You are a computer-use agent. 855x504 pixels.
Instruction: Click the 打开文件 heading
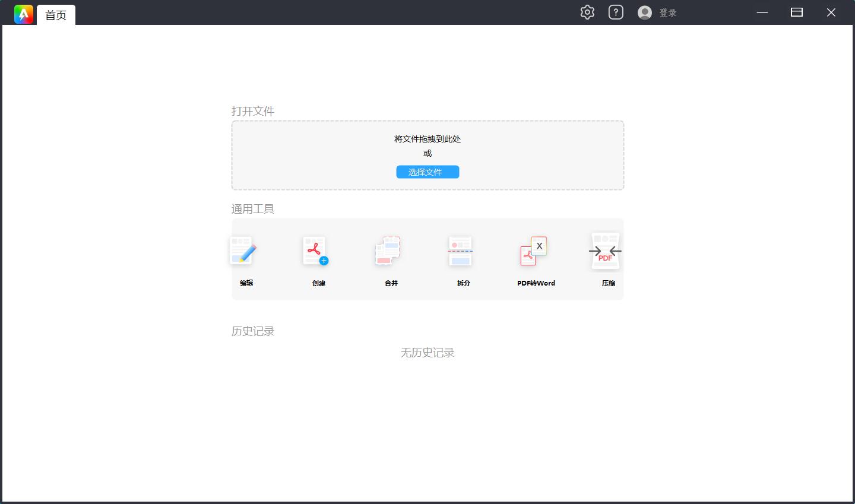253,111
